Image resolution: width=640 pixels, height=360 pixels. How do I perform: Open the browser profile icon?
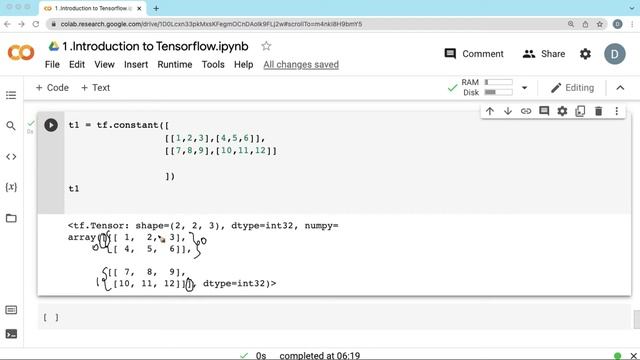pyautogui.click(x=618, y=24)
